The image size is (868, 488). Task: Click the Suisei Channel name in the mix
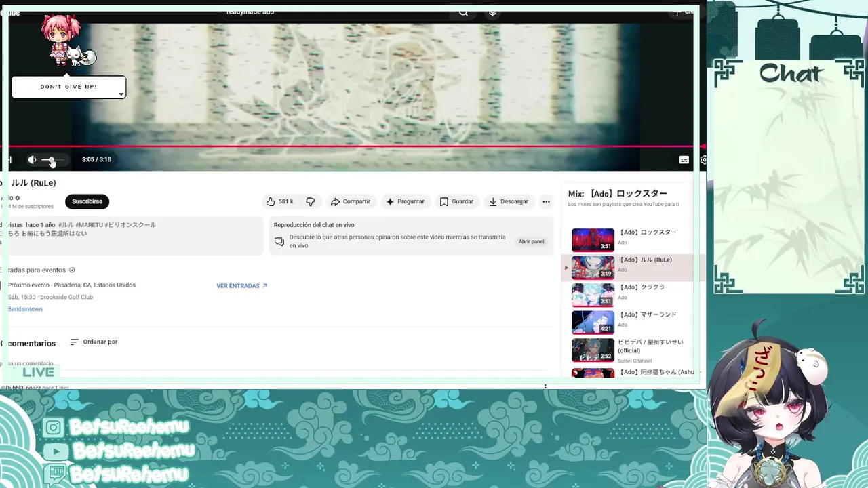point(635,361)
